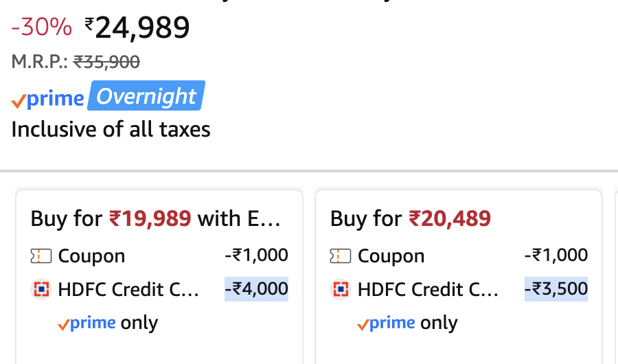This screenshot has height=364, width=618.
Task: Select the Coupon label in the ₹19,989 card
Action: click(x=91, y=256)
